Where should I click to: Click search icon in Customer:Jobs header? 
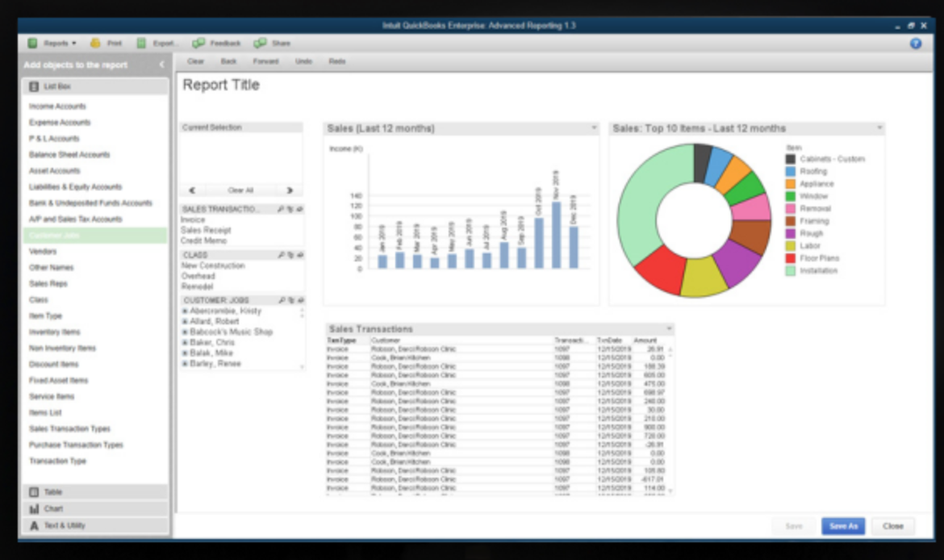pyautogui.click(x=282, y=300)
